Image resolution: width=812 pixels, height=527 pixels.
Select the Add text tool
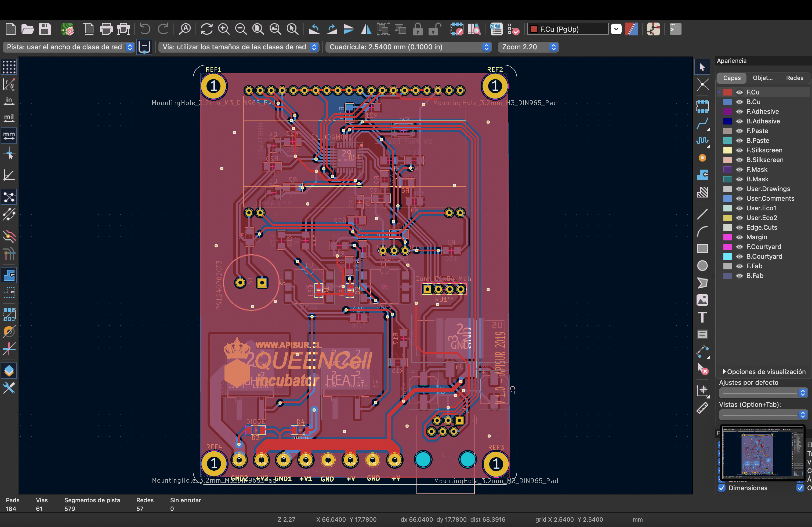coord(702,317)
